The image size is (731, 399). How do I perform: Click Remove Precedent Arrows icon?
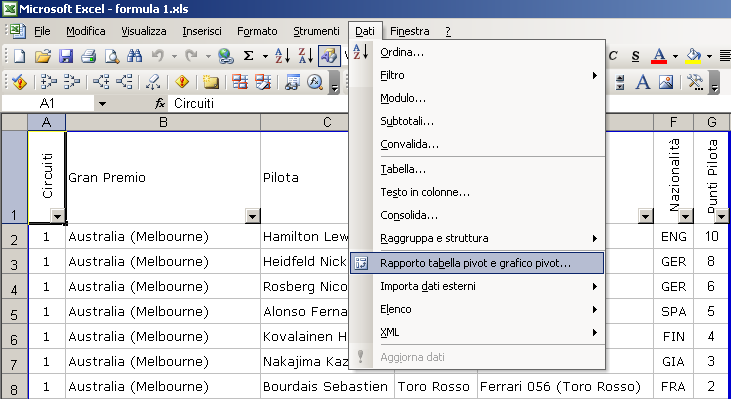point(71,83)
